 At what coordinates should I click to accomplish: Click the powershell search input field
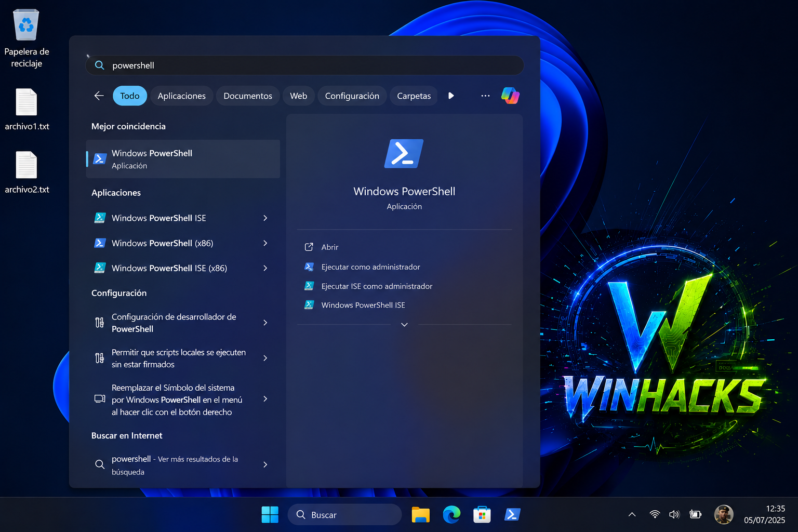(x=304, y=65)
